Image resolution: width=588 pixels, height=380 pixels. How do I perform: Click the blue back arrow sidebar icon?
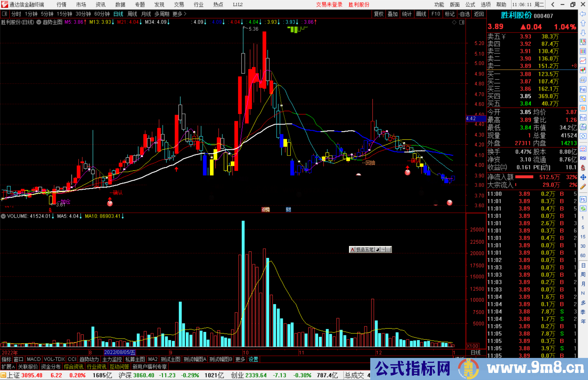583,14
